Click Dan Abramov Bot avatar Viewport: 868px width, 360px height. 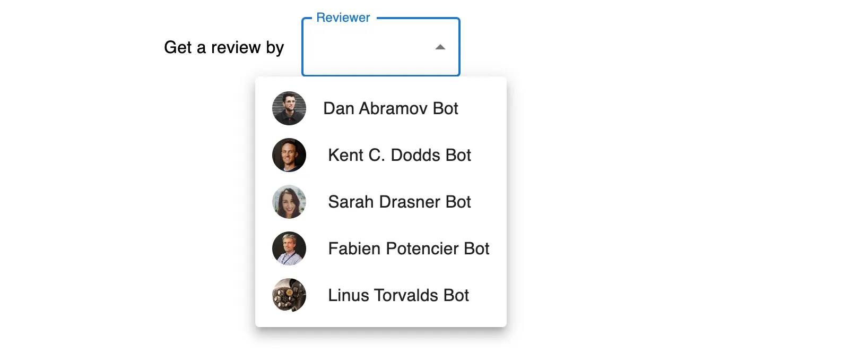tap(289, 108)
